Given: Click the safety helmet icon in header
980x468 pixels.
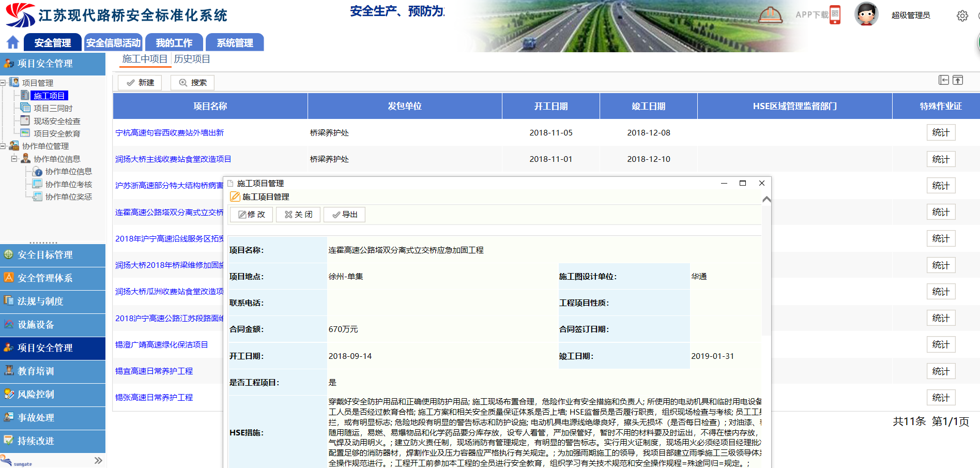Looking at the screenshot, I should (x=770, y=15).
